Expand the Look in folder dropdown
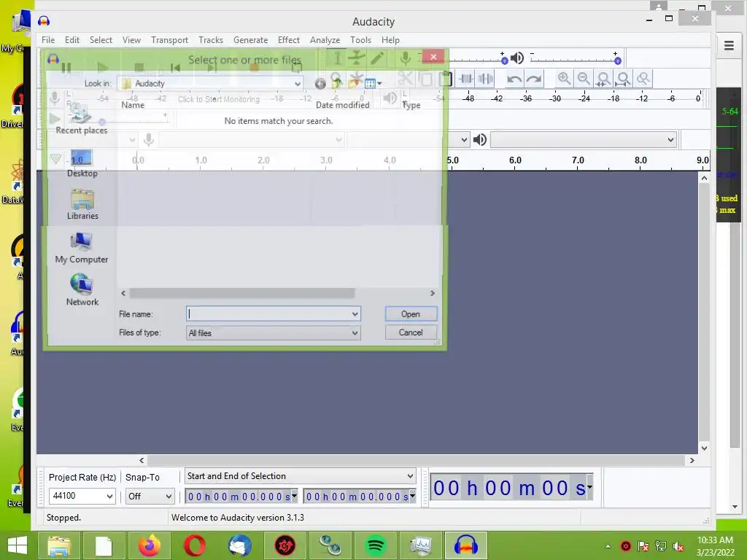 click(298, 84)
